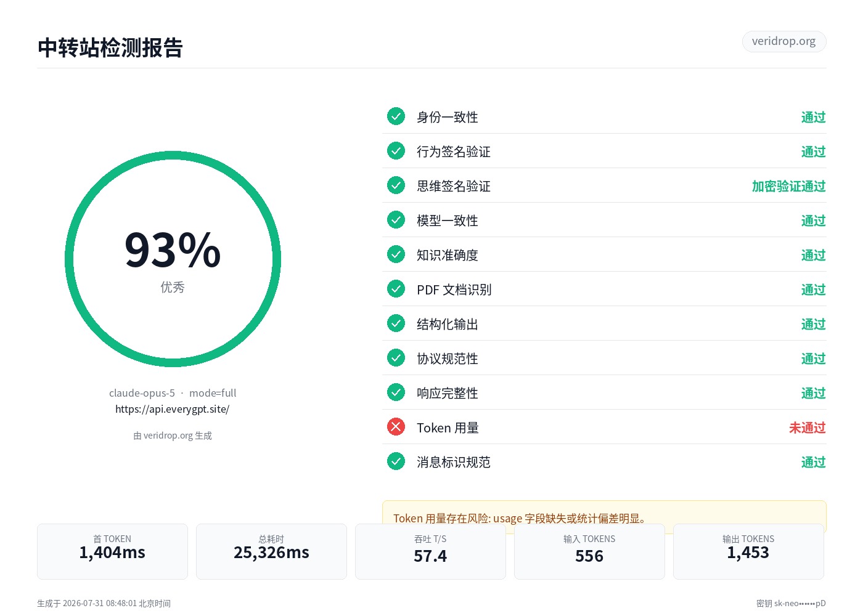The width and height of the screenshot is (863, 616).
Task: Click the check icon next to PDF 文档识别
Action: [x=396, y=288]
